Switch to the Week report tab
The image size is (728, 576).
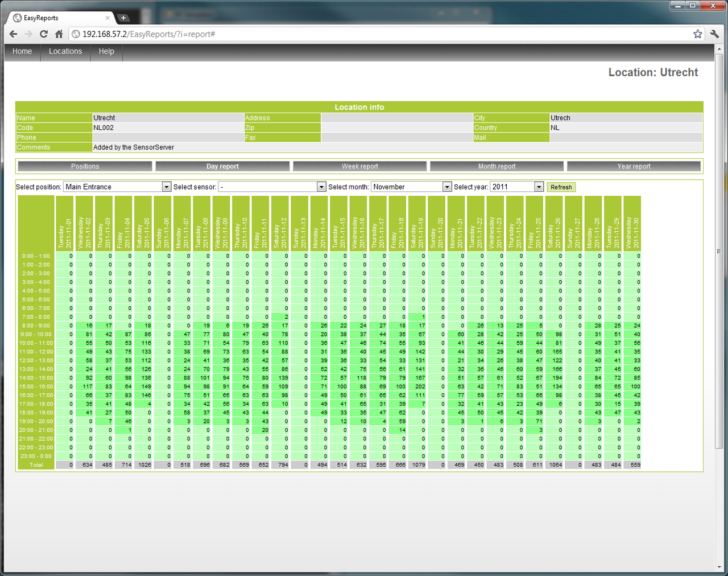tap(359, 166)
